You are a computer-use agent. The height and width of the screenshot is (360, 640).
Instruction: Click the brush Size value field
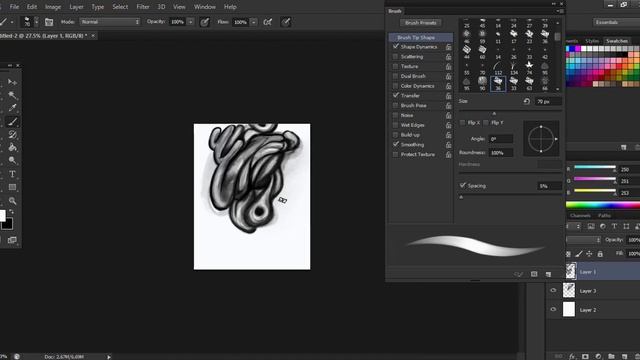pyautogui.click(x=549, y=101)
